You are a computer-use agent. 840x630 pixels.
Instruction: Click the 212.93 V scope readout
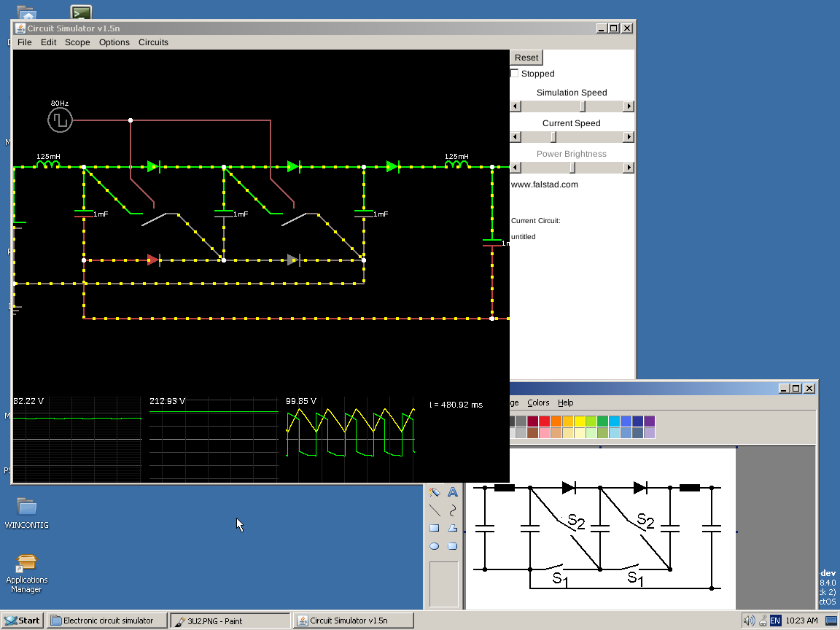(x=167, y=401)
